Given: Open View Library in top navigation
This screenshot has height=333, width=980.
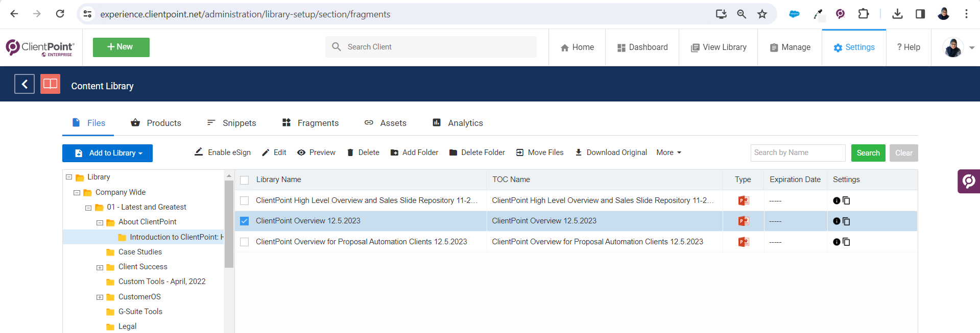Looking at the screenshot, I should click(719, 47).
